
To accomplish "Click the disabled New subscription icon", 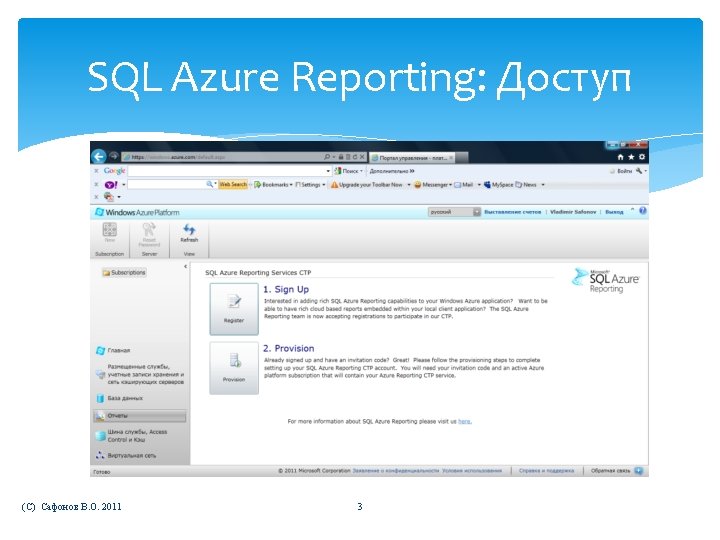I will pos(109,232).
